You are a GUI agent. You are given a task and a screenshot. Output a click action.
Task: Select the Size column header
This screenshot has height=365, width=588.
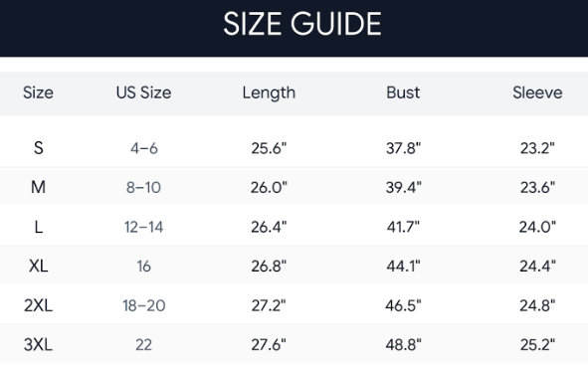(x=38, y=92)
